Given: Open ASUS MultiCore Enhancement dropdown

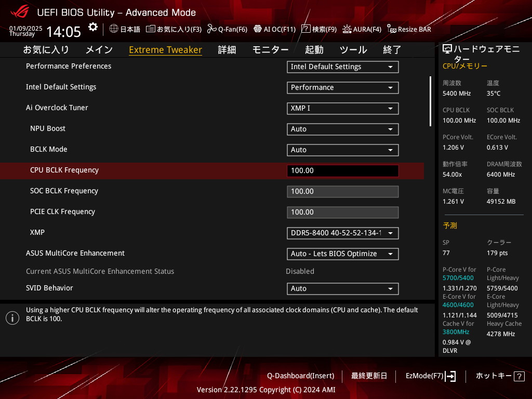Looking at the screenshot, I should click(342, 254).
